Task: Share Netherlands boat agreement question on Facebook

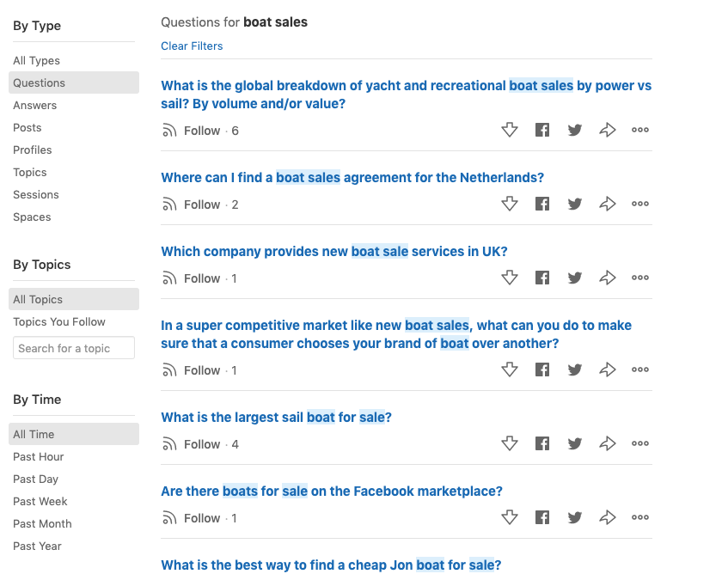Action: coord(542,205)
